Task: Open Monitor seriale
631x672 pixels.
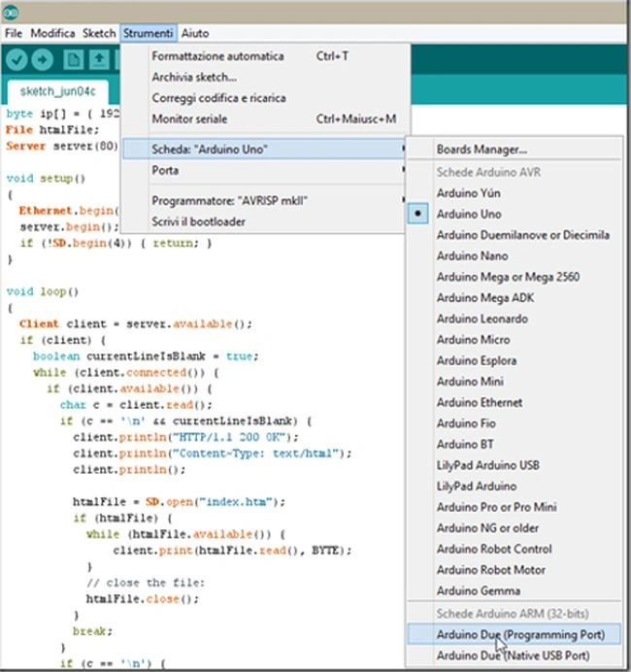Action: pyautogui.click(x=264, y=119)
